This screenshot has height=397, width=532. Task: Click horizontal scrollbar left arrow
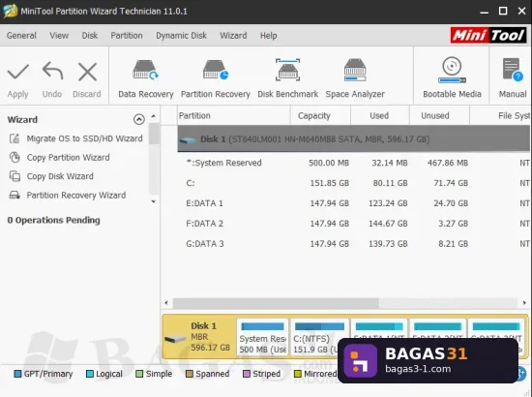pyautogui.click(x=166, y=302)
